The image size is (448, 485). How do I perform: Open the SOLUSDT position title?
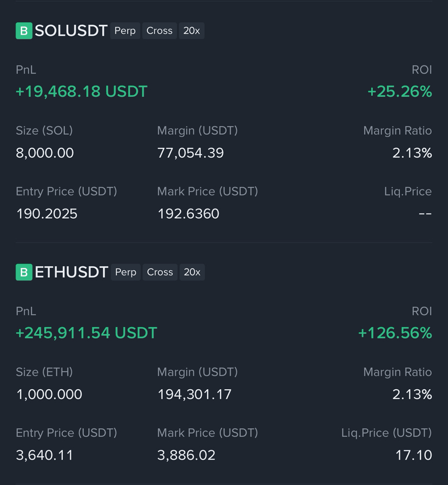[x=71, y=31]
